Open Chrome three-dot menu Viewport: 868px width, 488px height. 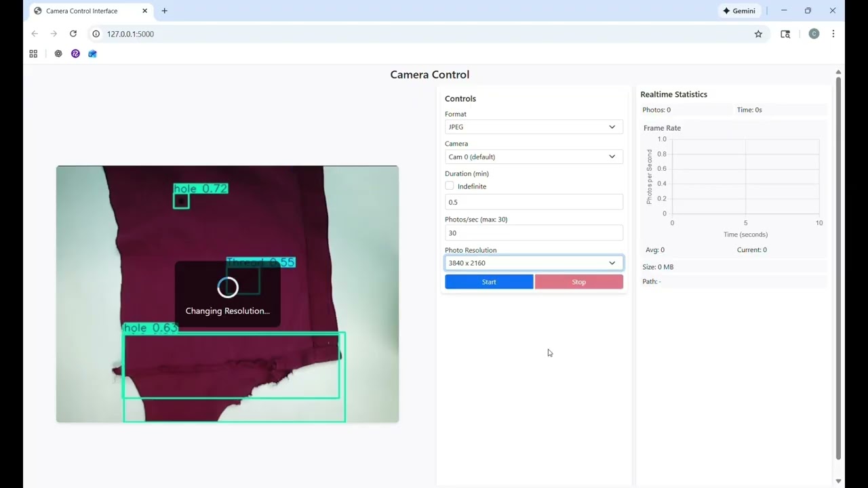click(833, 34)
